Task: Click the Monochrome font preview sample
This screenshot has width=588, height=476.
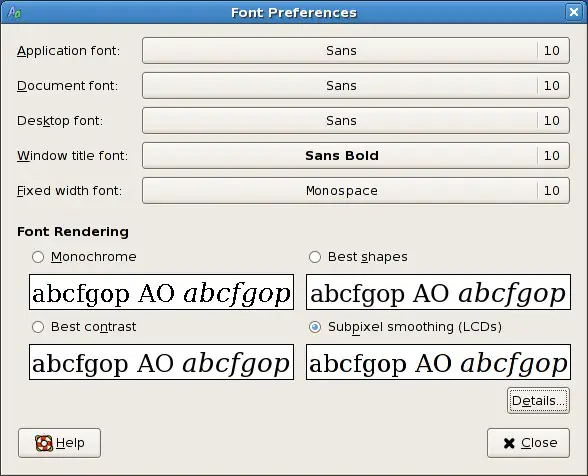Action: (161, 292)
